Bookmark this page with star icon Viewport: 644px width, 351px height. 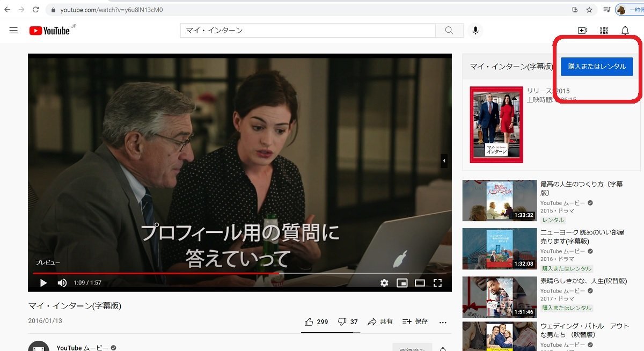point(589,10)
